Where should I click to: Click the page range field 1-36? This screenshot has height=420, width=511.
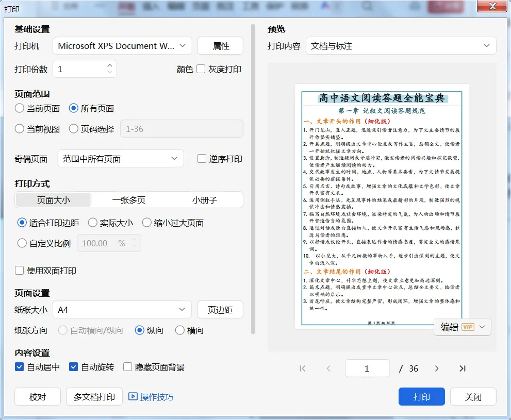(x=182, y=129)
